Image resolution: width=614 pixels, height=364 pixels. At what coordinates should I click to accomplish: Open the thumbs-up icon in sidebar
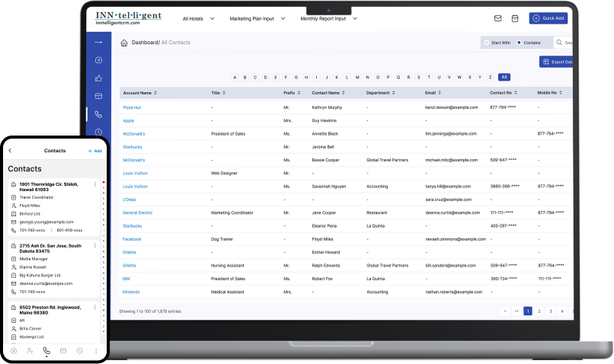click(98, 78)
